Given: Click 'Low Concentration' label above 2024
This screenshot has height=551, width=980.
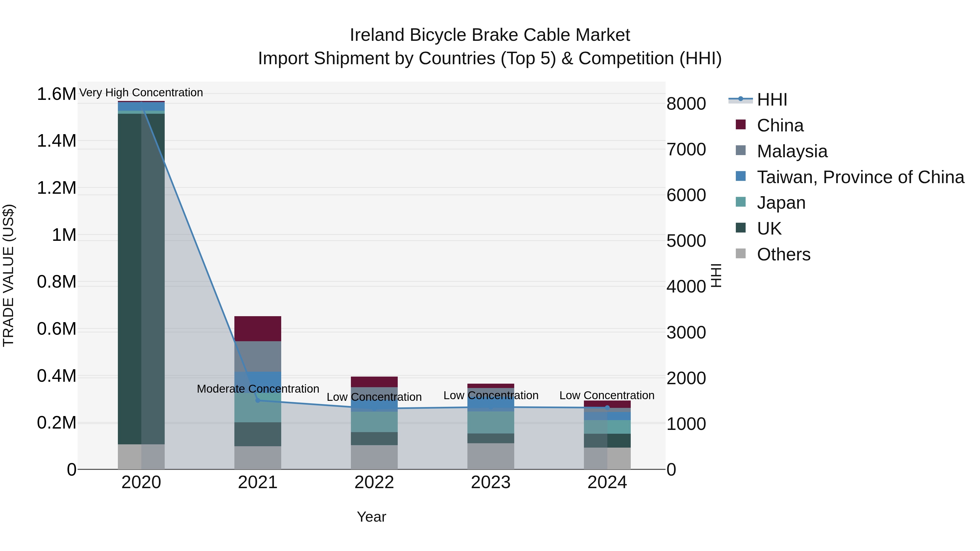Looking at the screenshot, I should 607,395.
